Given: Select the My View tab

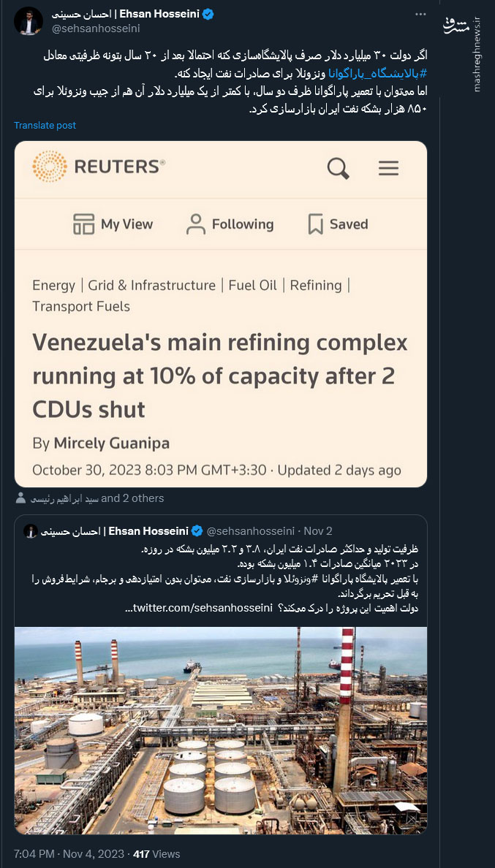Looking at the screenshot, I should [113, 224].
